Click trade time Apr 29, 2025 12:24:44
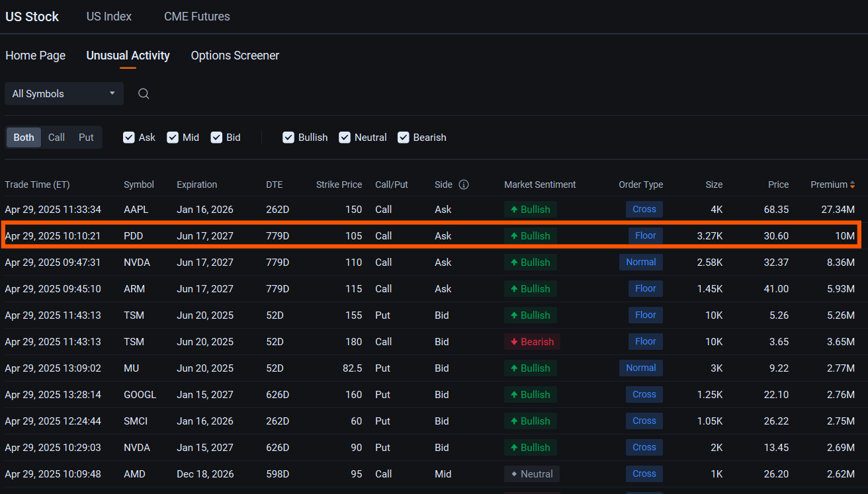868x494 pixels. pyautogui.click(x=53, y=421)
